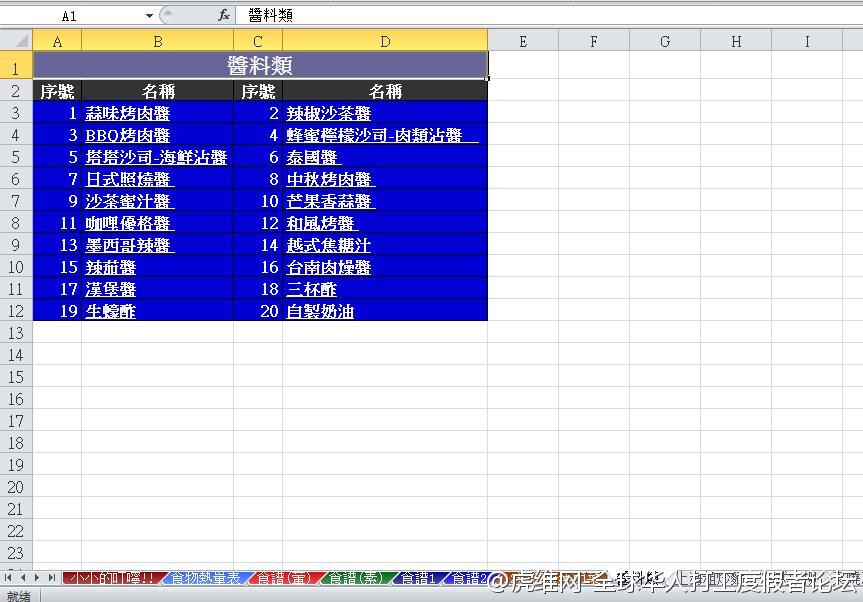Open the 墨西哥辣醬 hyperlink
The height and width of the screenshot is (602, 863).
(x=128, y=245)
